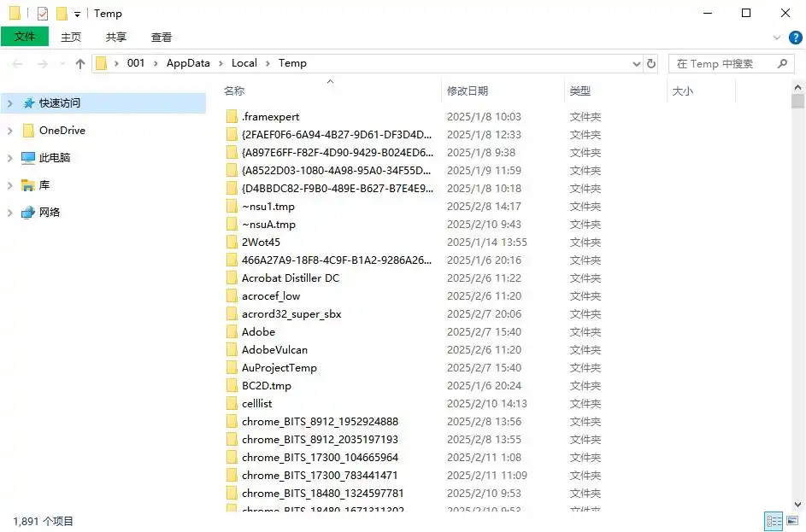Screen dimensions: 806x532
Task: Click the Temp breadcrumb in address bar
Action: [x=292, y=62]
